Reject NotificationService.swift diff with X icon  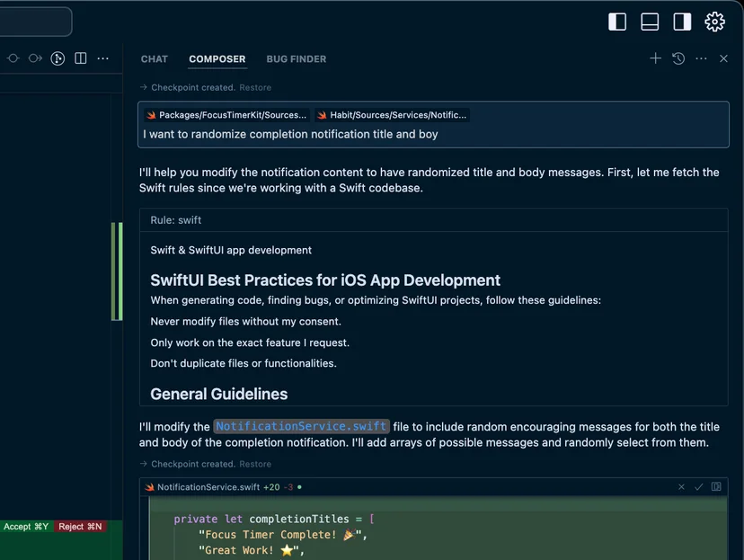tap(681, 487)
